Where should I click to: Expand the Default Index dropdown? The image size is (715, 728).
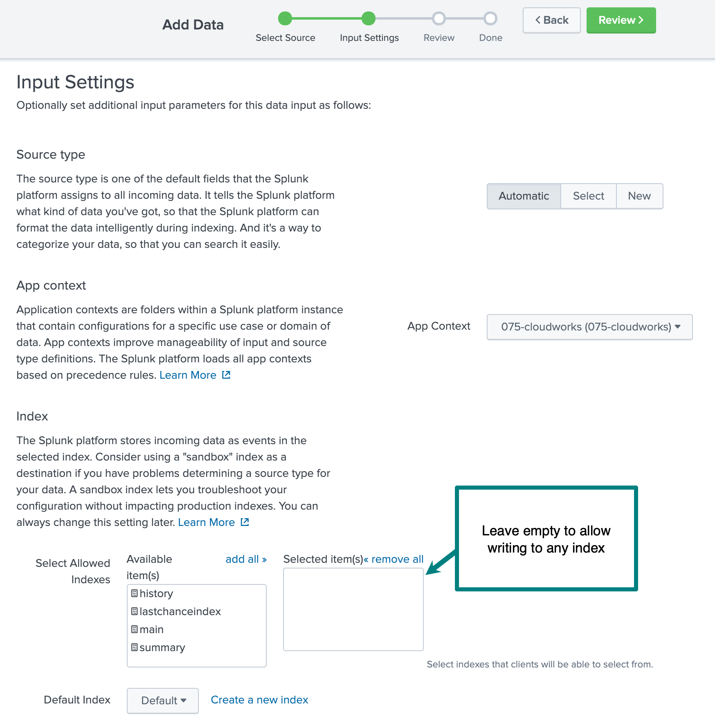(163, 701)
